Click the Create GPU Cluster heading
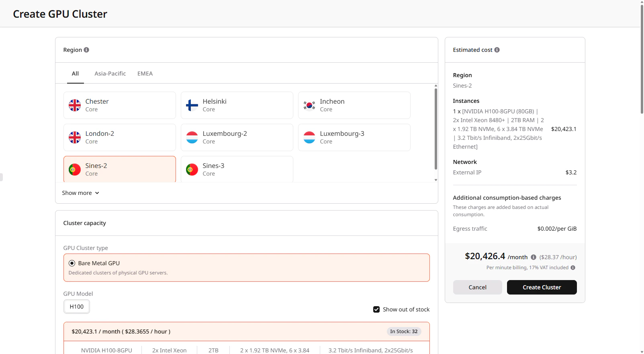This screenshot has width=644, height=354. (60, 14)
